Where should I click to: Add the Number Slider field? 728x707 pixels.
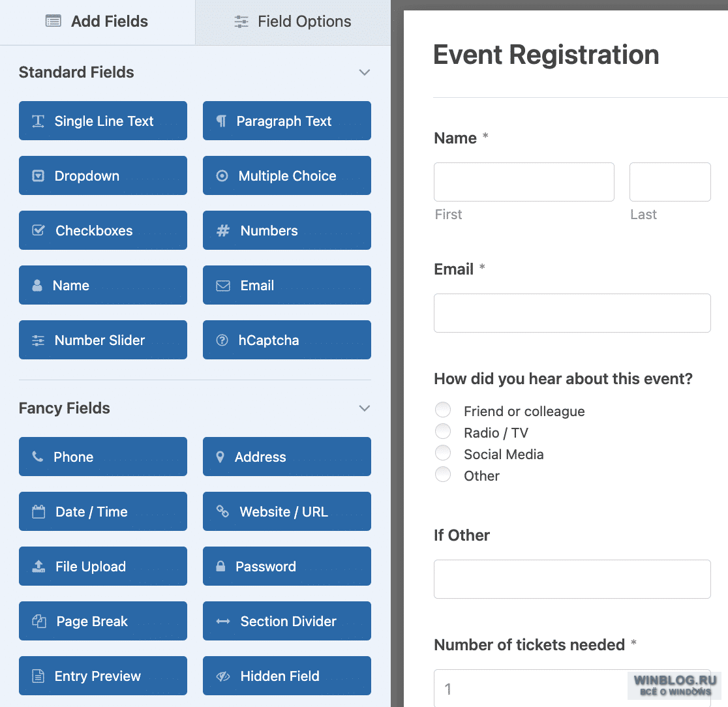click(103, 340)
